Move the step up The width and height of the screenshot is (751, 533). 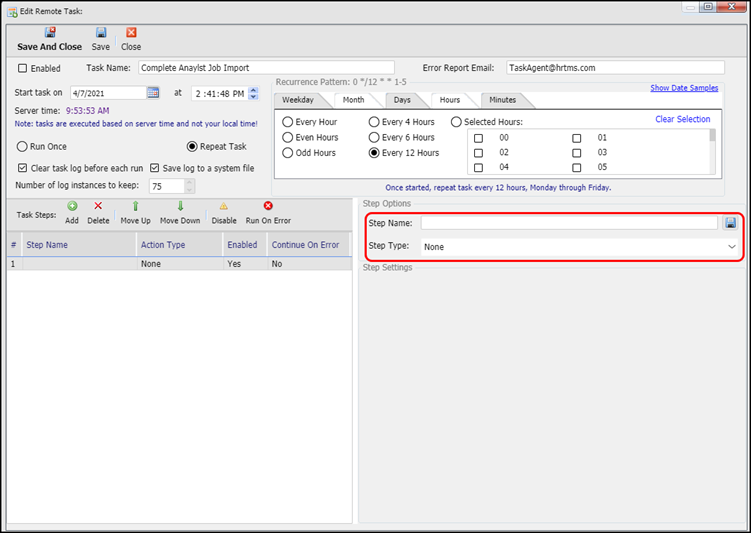pos(135,206)
